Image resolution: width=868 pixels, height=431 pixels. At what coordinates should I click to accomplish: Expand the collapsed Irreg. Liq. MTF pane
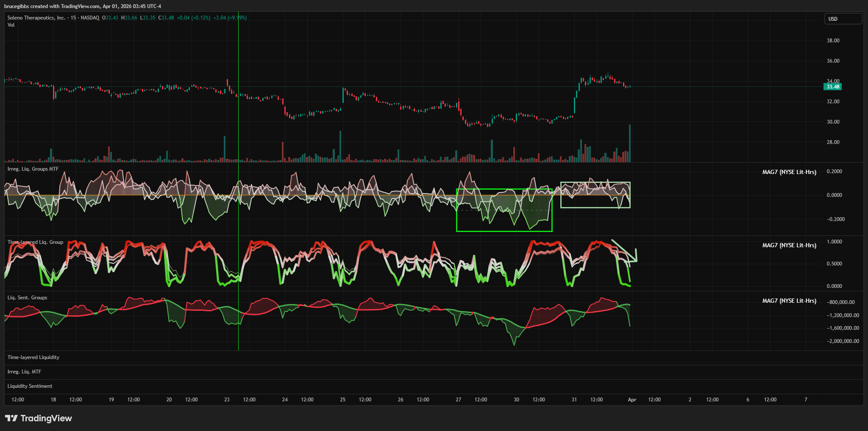(x=25, y=372)
